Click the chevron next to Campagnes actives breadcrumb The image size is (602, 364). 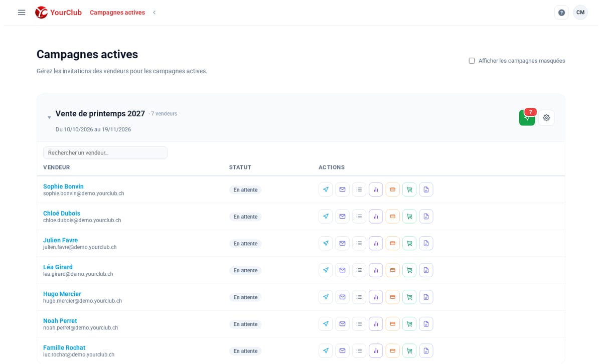coord(154,13)
